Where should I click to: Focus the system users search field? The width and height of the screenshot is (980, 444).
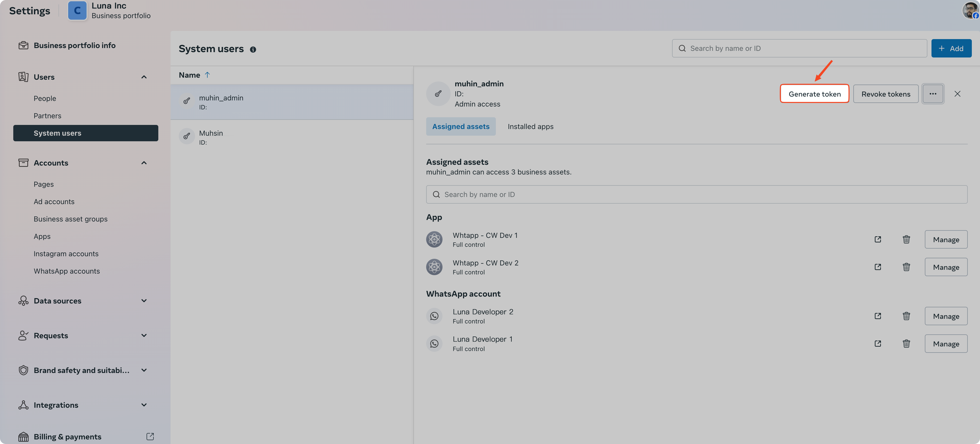pos(799,48)
